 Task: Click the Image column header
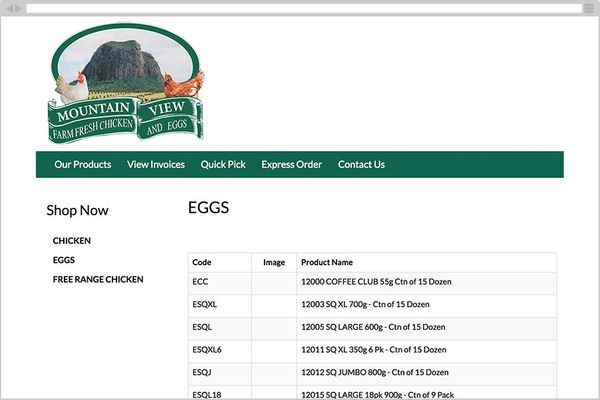point(274,262)
